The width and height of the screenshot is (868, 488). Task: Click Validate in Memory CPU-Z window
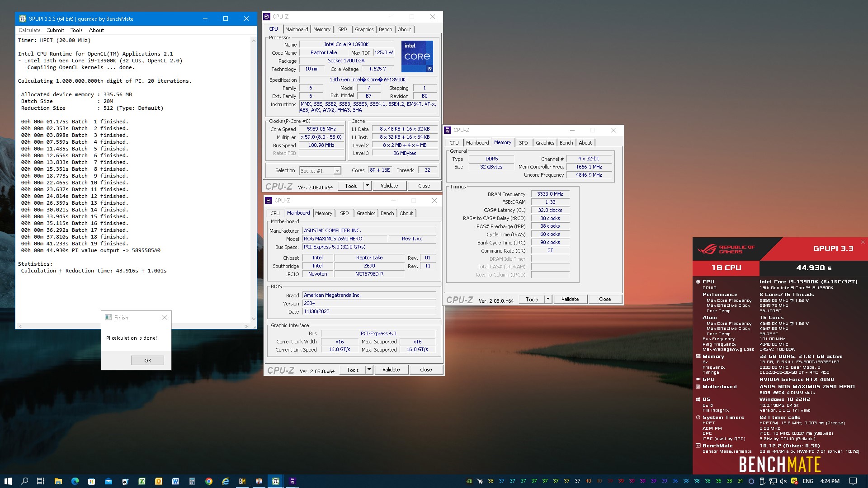pyautogui.click(x=570, y=299)
